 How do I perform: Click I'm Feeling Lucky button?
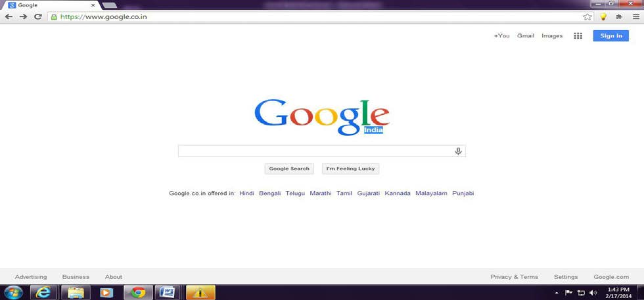click(350, 169)
